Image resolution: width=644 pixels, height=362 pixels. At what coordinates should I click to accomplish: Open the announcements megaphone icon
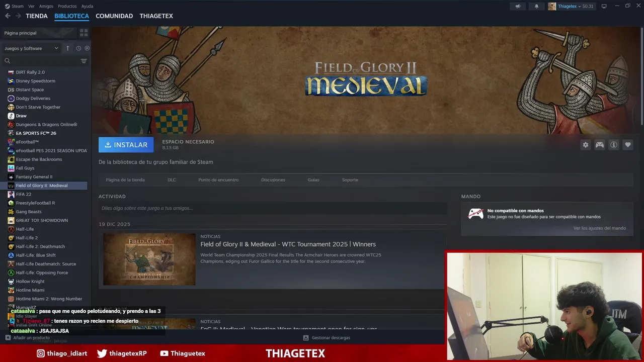click(x=518, y=6)
